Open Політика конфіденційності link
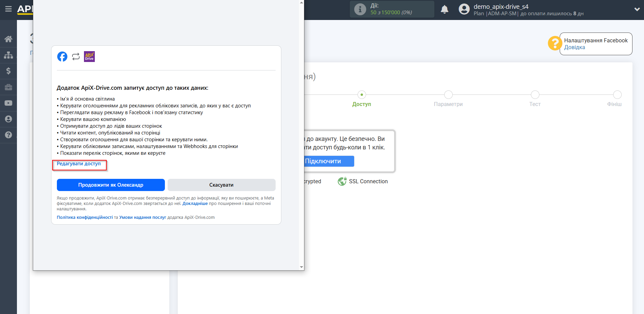 tap(85, 217)
